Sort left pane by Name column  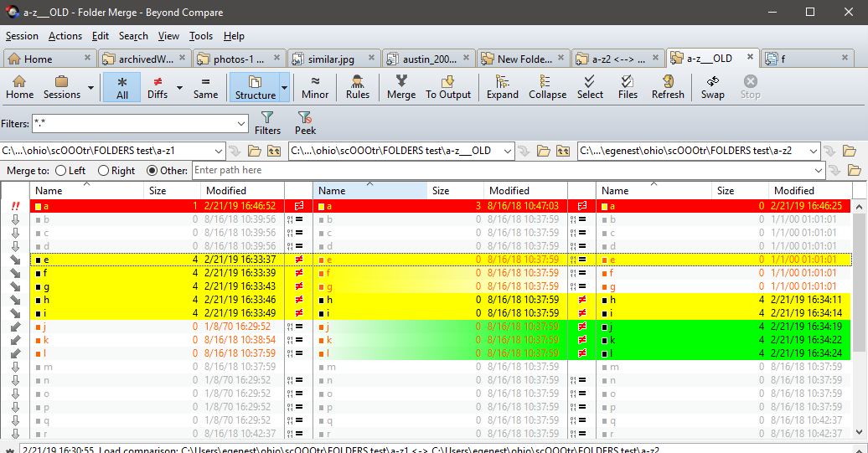[85, 191]
